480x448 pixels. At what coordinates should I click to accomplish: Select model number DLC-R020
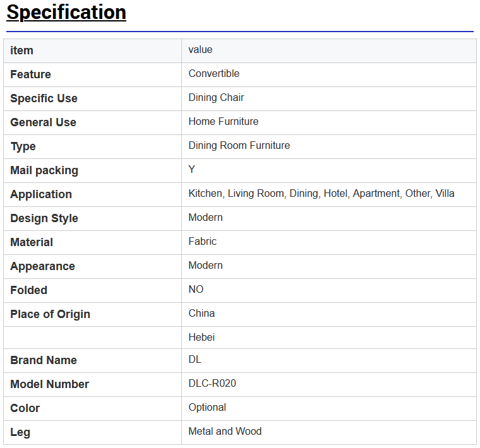212,384
